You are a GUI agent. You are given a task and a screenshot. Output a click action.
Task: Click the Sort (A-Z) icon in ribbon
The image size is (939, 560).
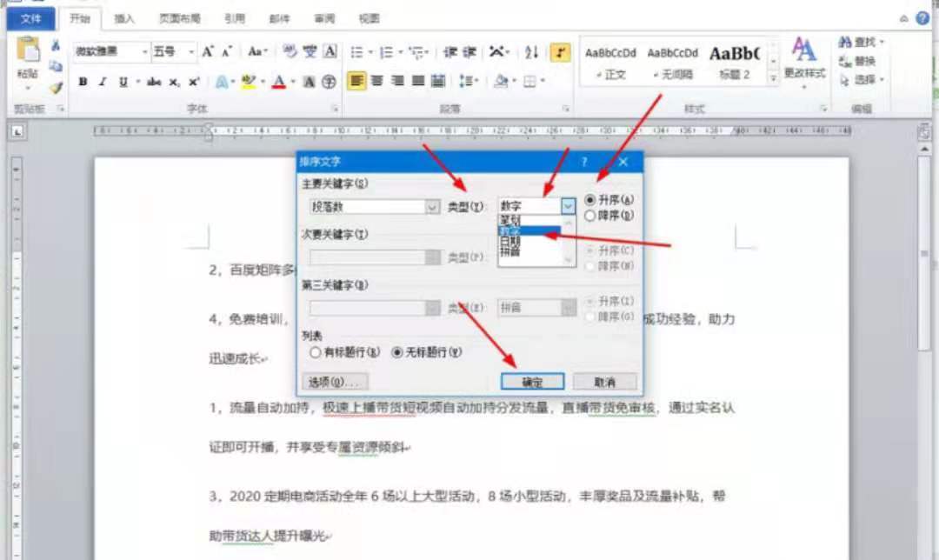pyautogui.click(x=532, y=53)
